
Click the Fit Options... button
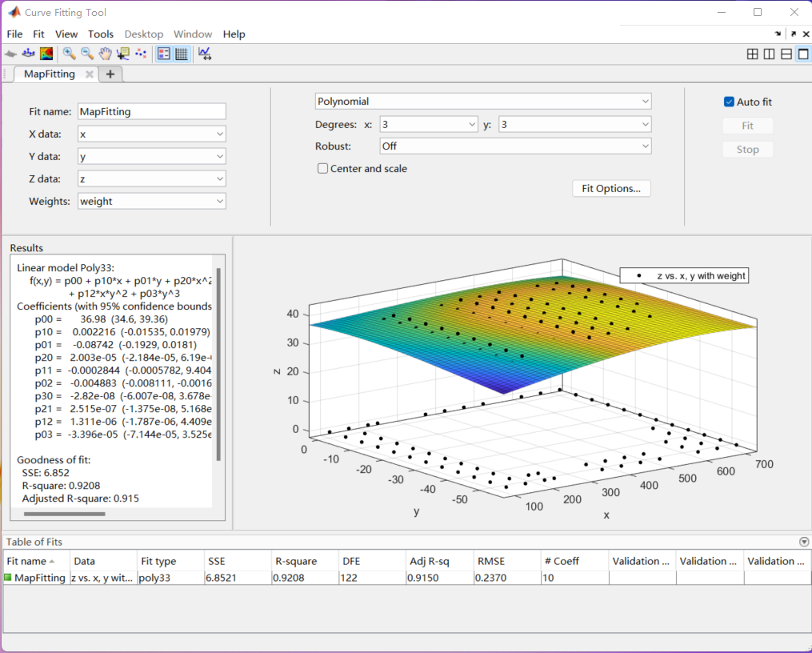pyautogui.click(x=611, y=189)
